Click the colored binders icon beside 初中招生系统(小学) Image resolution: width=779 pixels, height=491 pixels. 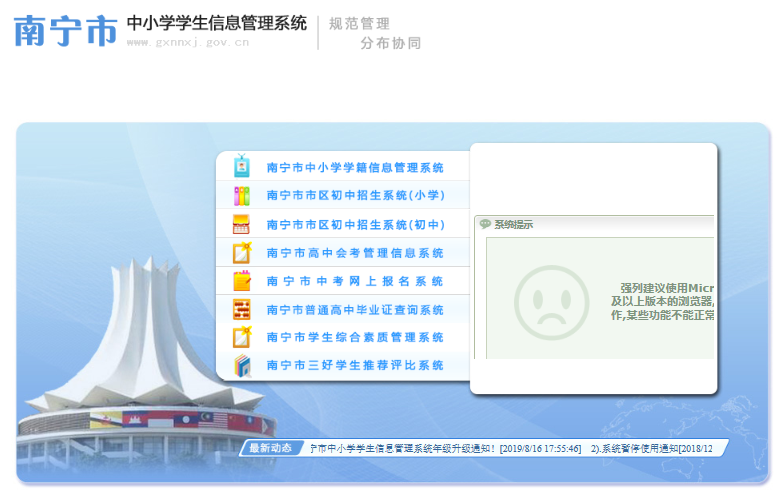241,195
